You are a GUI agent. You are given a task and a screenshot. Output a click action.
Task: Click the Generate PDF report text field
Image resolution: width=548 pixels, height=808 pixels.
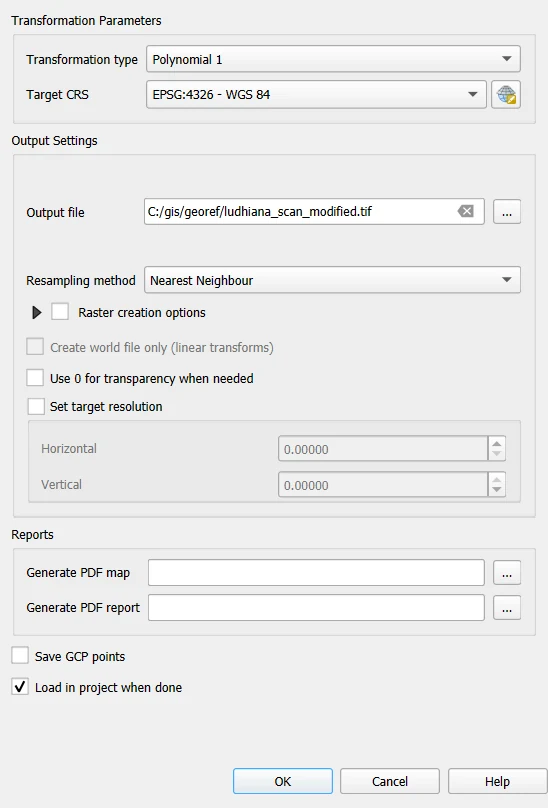(317, 608)
